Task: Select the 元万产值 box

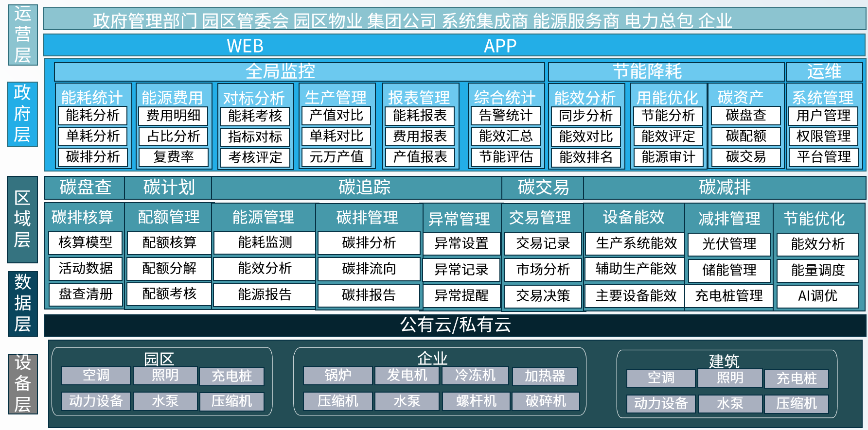Action: pyautogui.click(x=337, y=157)
